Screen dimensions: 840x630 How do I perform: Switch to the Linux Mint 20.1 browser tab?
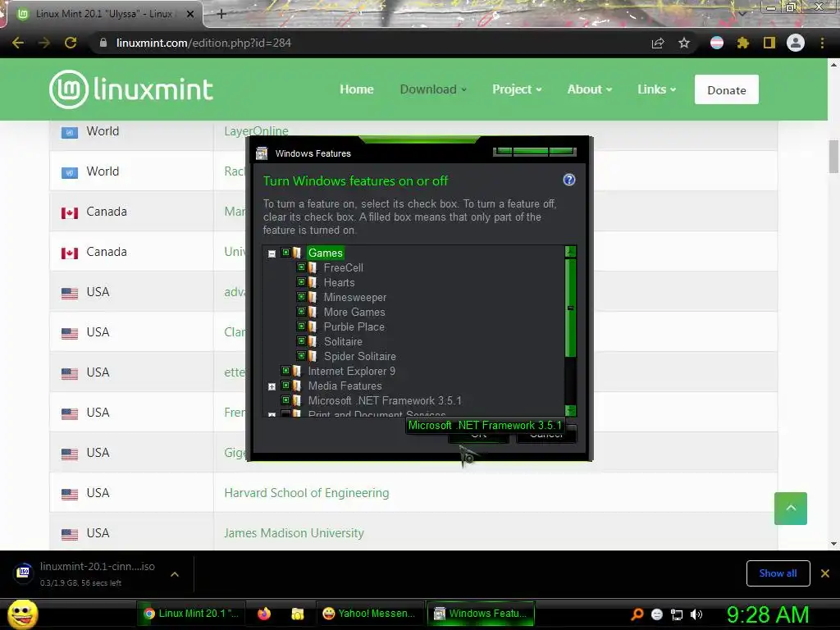(104, 14)
